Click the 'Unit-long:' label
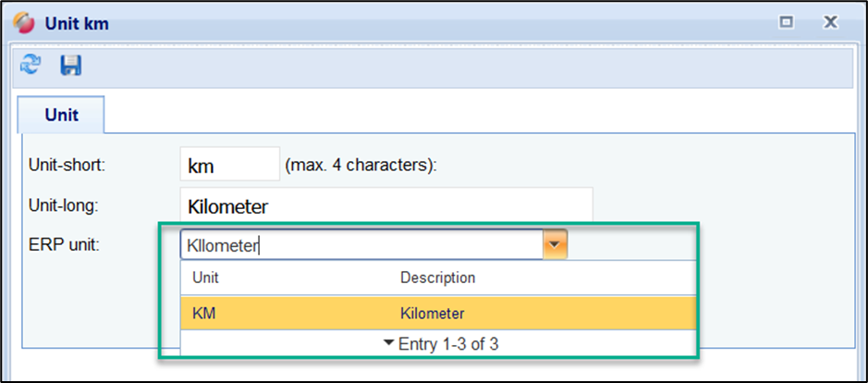868x383 pixels. pyautogui.click(x=65, y=205)
